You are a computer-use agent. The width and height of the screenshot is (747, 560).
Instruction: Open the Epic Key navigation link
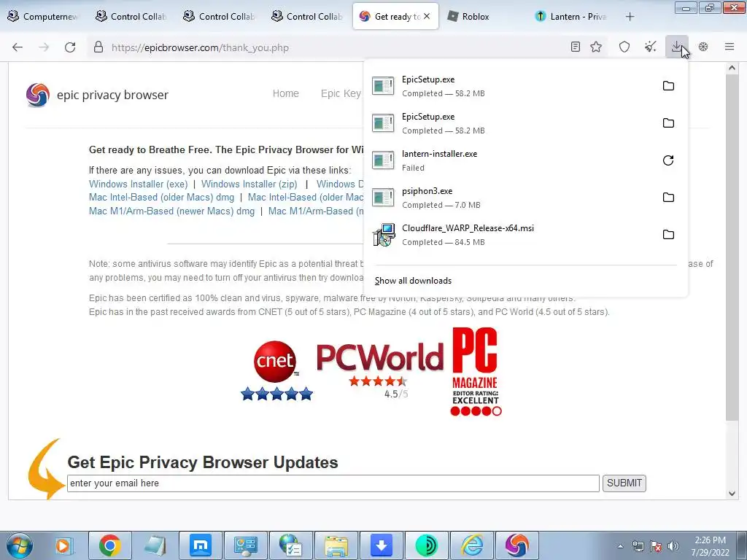click(x=341, y=93)
